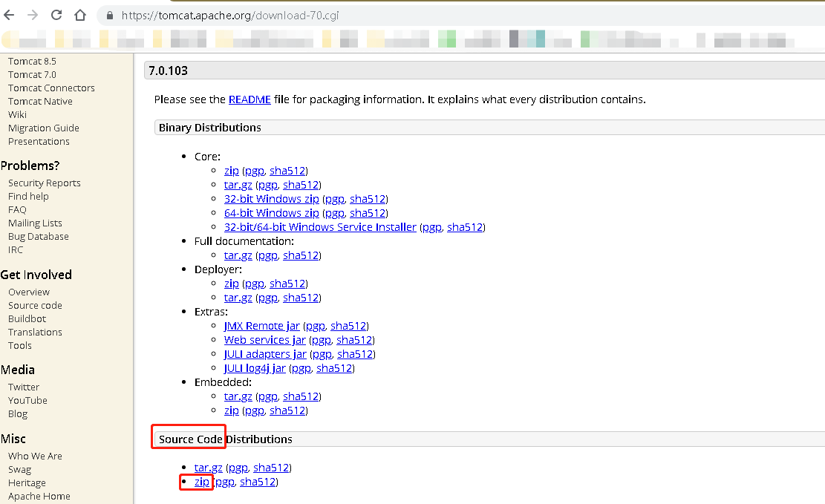Reload the page with the refresh icon
Screen dimensions: 825x504
(56, 15)
